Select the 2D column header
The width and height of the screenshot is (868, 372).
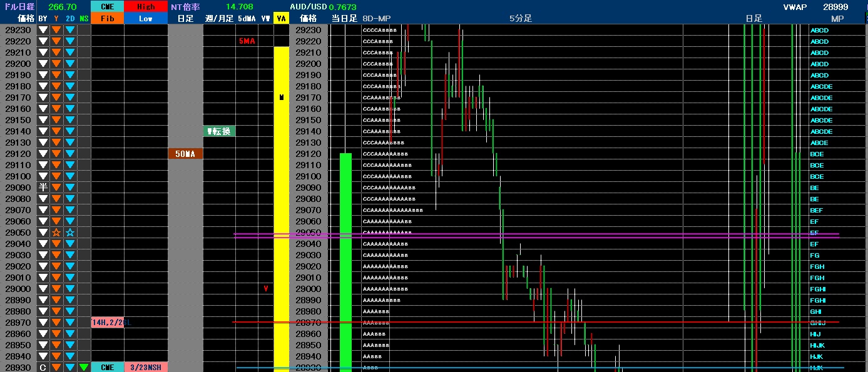click(70, 18)
